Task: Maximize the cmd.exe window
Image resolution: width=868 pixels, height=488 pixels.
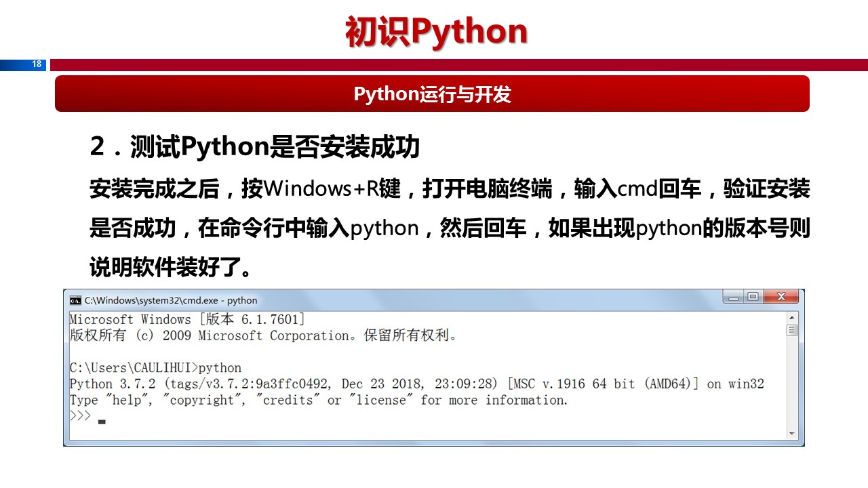Action: click(753, 297)
